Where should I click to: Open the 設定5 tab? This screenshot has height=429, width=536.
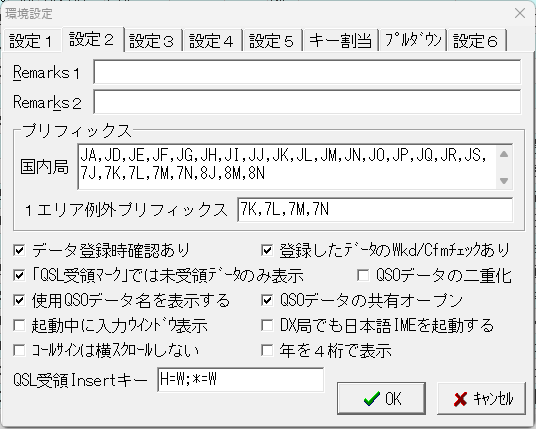[x=272, y=41]
